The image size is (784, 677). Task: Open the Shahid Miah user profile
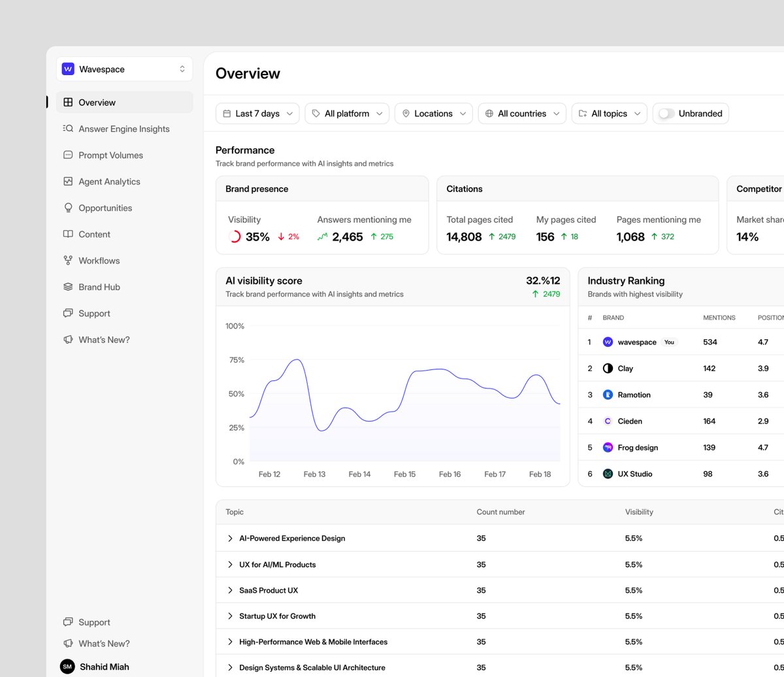[95, 667]
